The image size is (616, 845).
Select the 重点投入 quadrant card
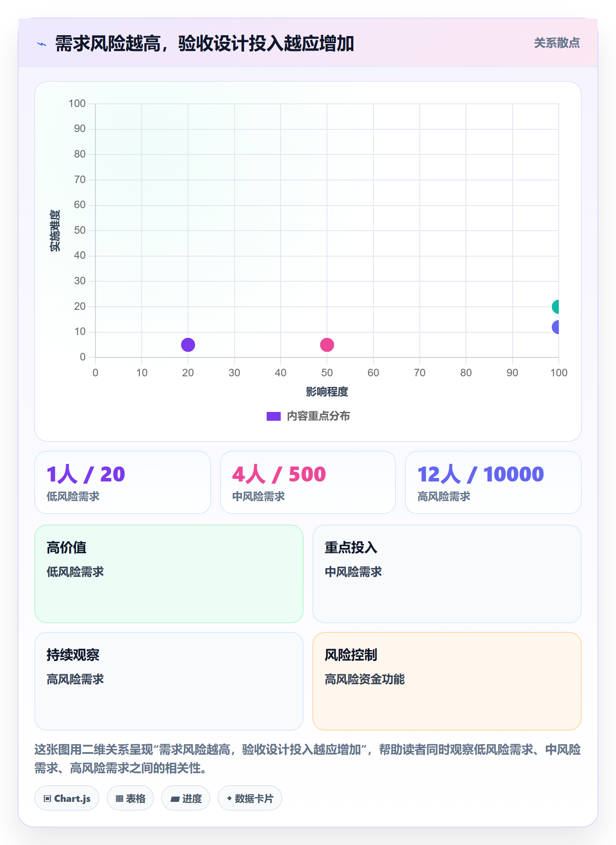pyautogui.click(x=447, y=574)
